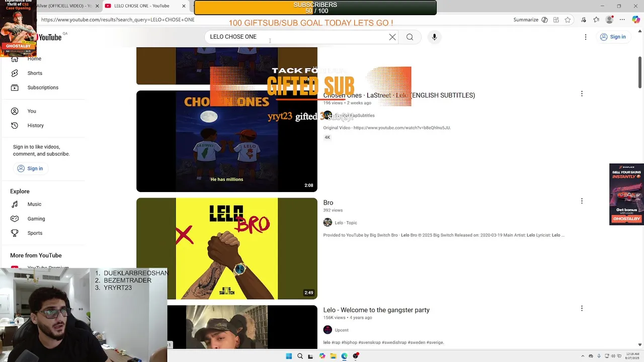Click the Lelo Bro yellow thumbnail
This screenshot has width=644, height=362.
tap(227, 248)
